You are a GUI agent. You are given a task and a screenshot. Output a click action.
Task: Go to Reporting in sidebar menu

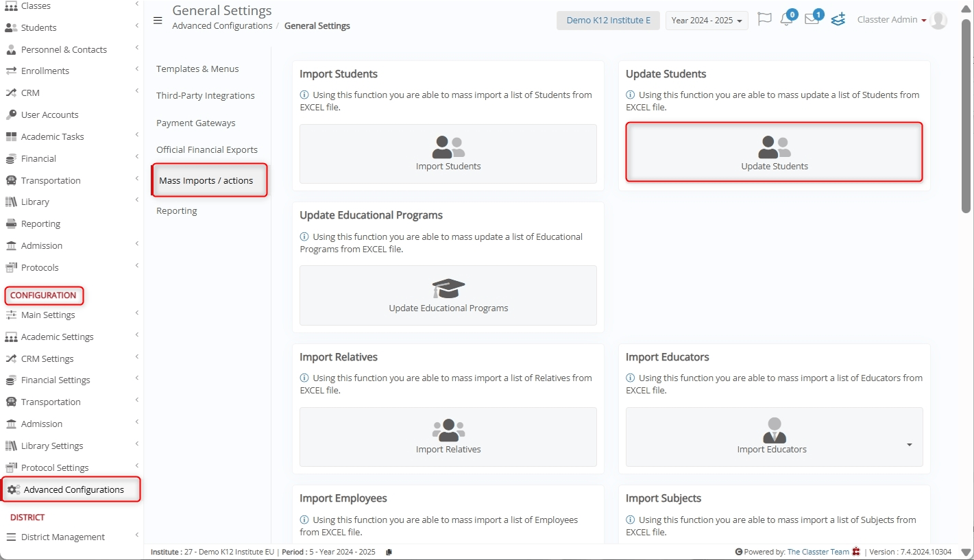(x=40, y=223)
